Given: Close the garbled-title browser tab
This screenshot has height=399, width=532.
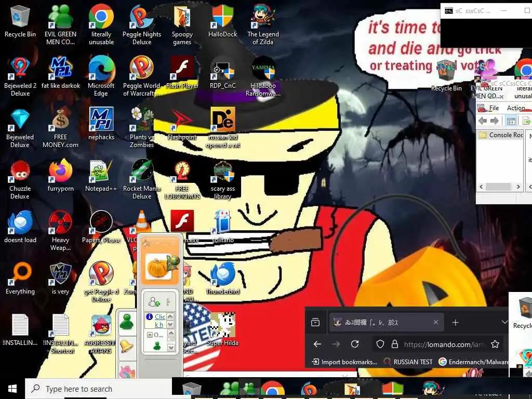Looking at the screenshot, I should point(436,322).
